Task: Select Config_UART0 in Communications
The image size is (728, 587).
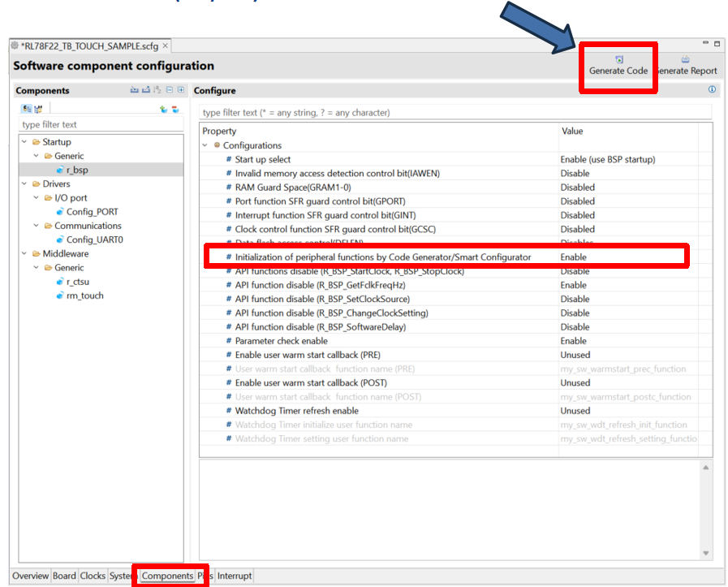Action: 95,240
